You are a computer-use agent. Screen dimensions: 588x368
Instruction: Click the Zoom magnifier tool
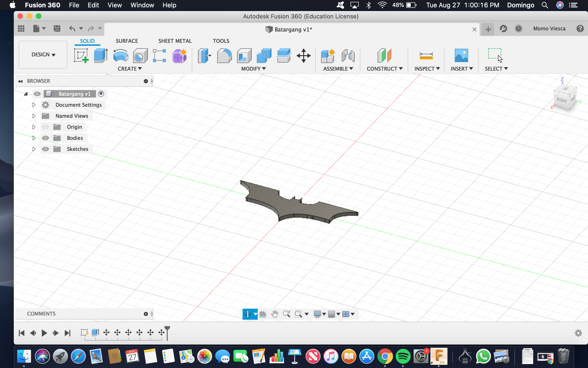(x=286, y=314)
